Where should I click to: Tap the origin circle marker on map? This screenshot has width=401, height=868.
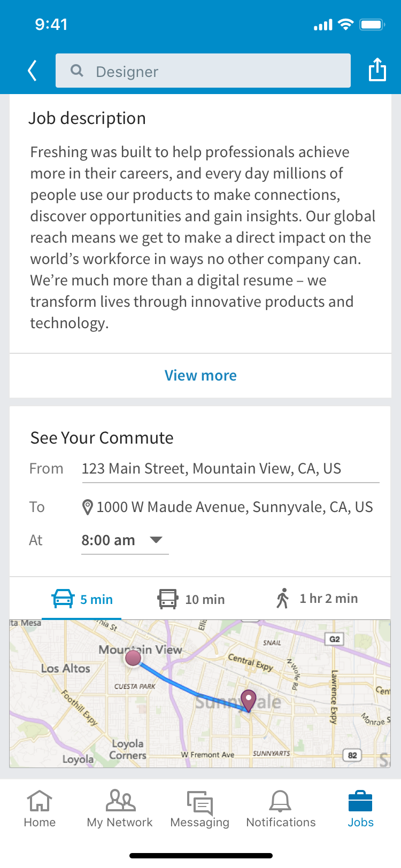point(133,658)
